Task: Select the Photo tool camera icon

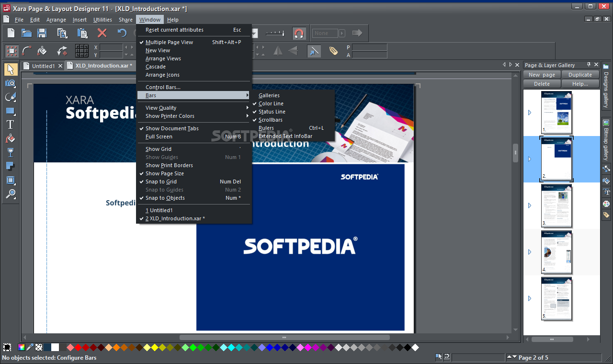Action: [10, 83]
